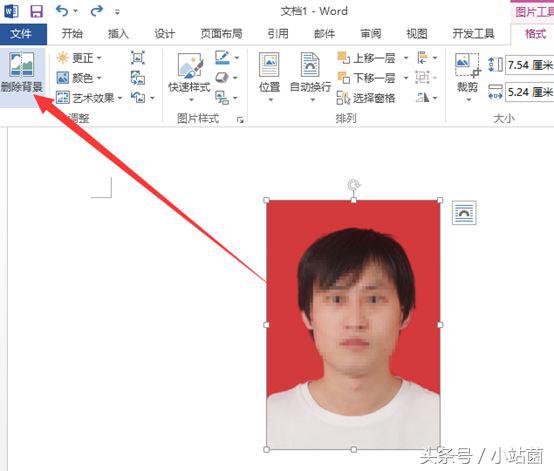Click the Compress Pictures icon

click(137, 58)
